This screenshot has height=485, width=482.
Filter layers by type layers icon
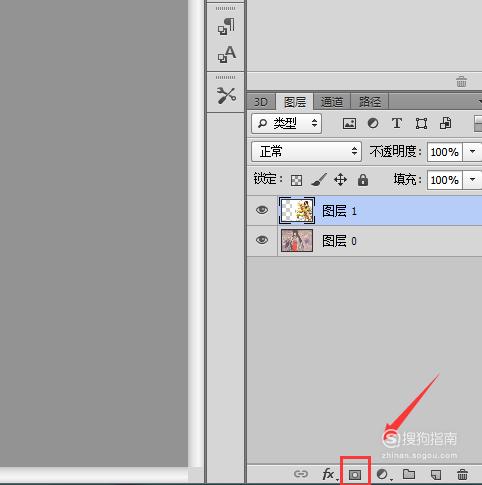pos(397,123)
